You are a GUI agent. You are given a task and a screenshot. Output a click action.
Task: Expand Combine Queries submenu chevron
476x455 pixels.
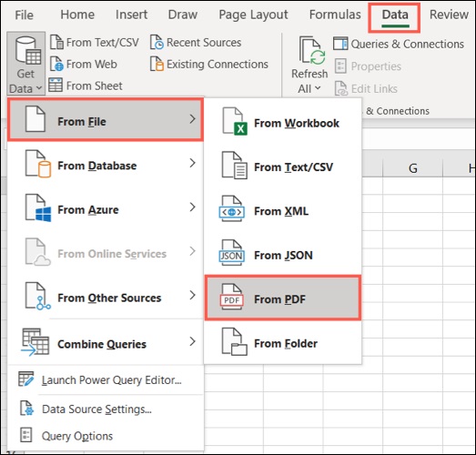point(192,341)
